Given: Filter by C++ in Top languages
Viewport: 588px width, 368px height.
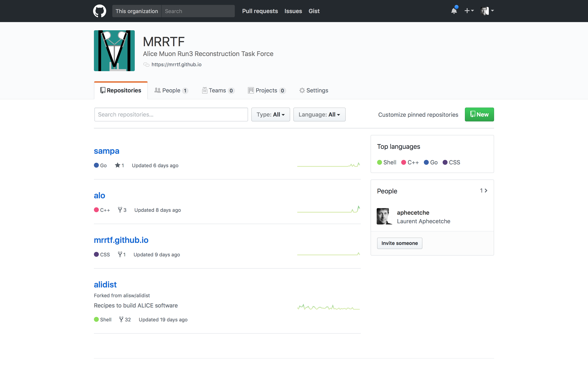Looking at the screenshot, I should 410,162.
